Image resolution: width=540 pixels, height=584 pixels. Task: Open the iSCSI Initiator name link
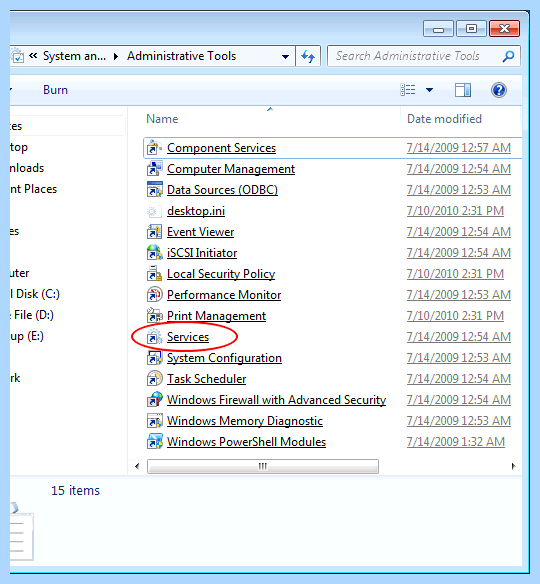[x=202, y=253]
